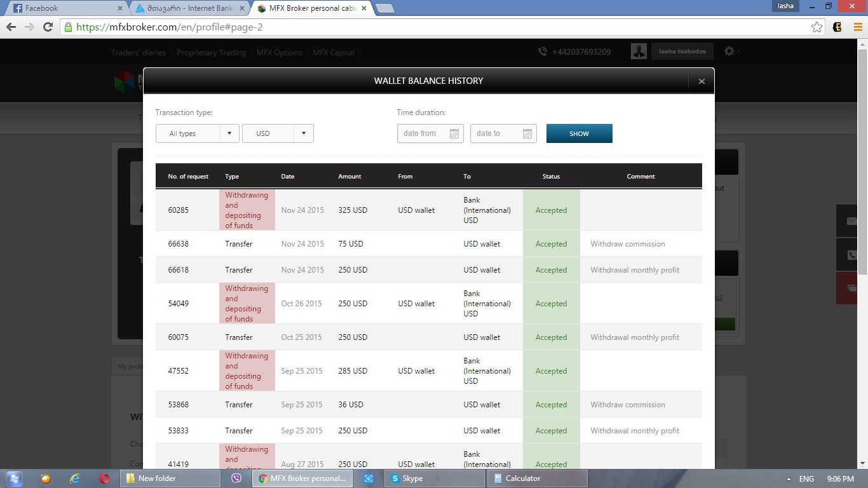Click the '36 USD' amount cell
868x488 pixels.
[x=351, y=405]
